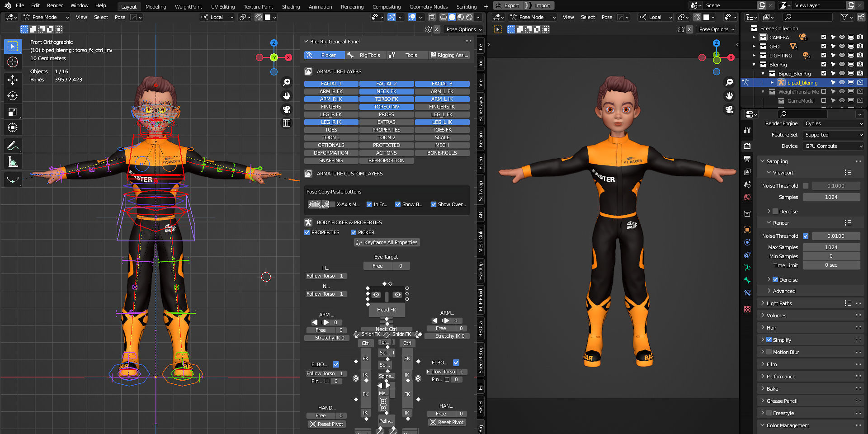Open the Render Engine dropdown showing Cycles

pyautogui.click(x=833, y=123)
